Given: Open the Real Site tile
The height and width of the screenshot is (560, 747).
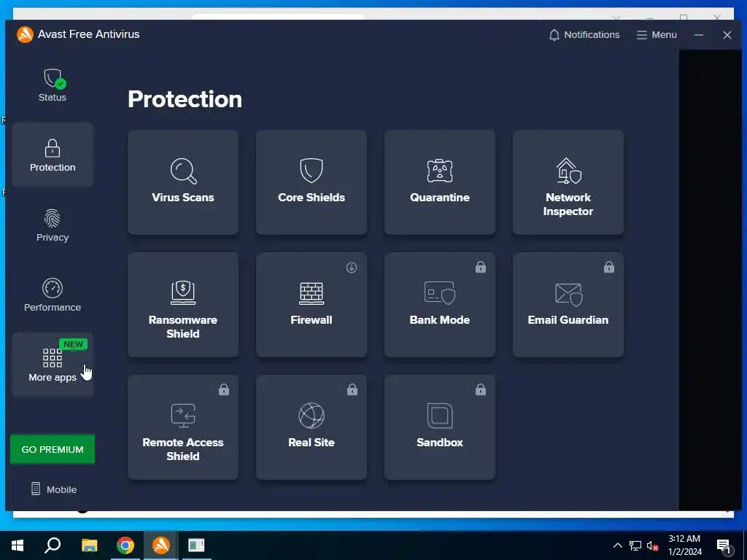Looking at the screenshot, I should tap(311, 427).
